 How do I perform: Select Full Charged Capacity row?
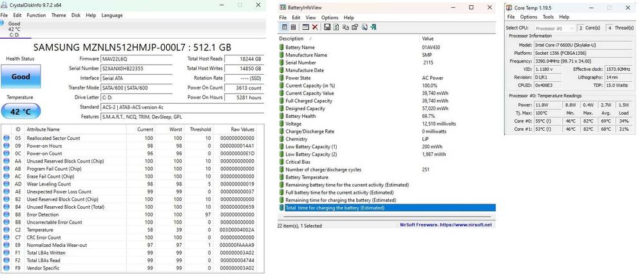(x=386, y=101)
